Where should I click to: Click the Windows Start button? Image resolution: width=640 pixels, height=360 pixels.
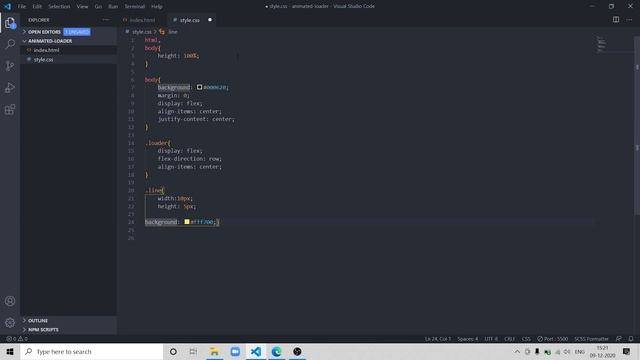point(10,351)
